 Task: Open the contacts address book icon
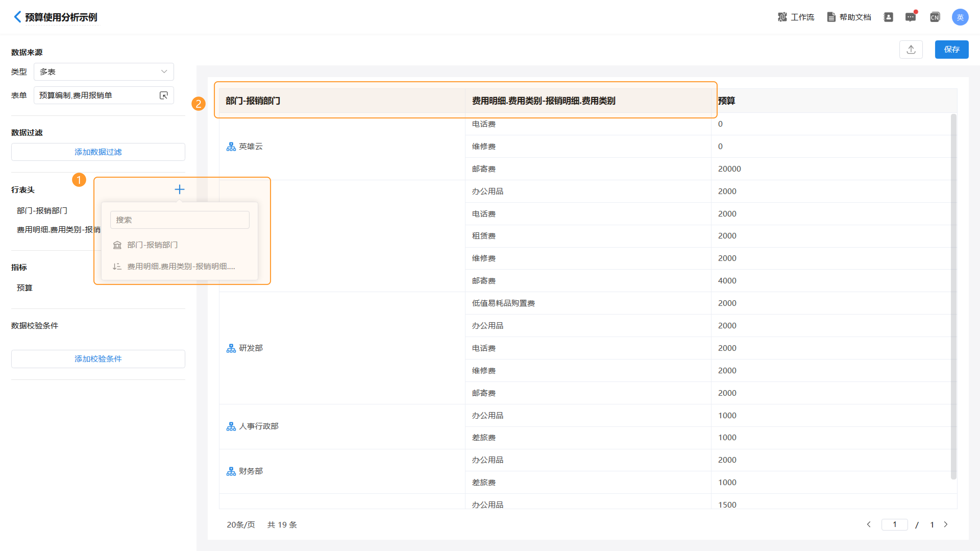888,17
